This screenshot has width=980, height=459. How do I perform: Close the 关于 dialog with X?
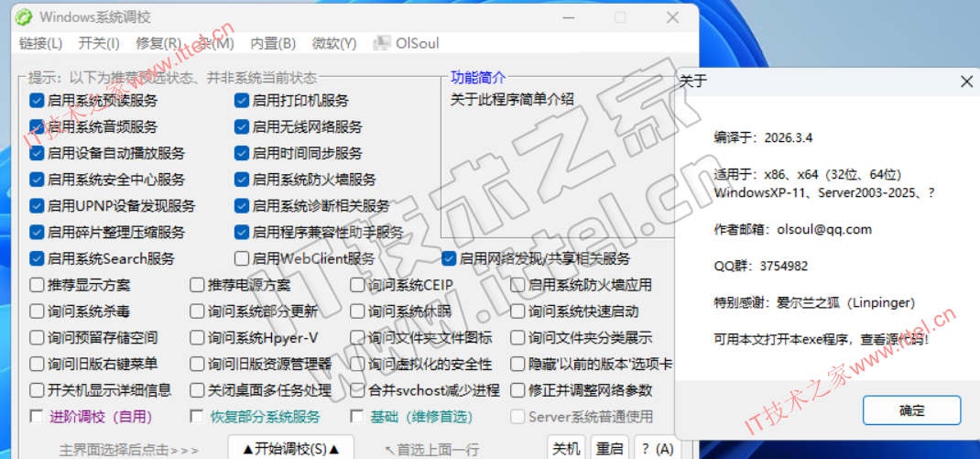coord(966,82)
